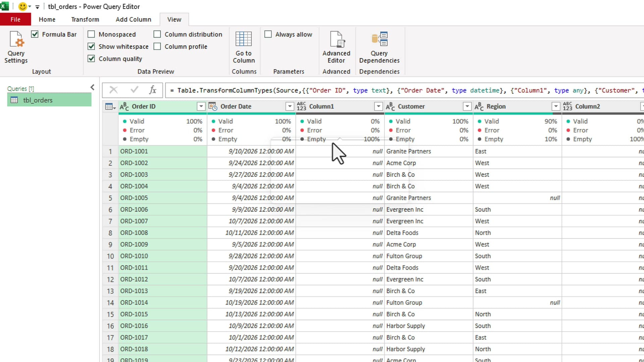Switch to the Transform tab
The height and width of the screenshot is (362, 644).
85,19
